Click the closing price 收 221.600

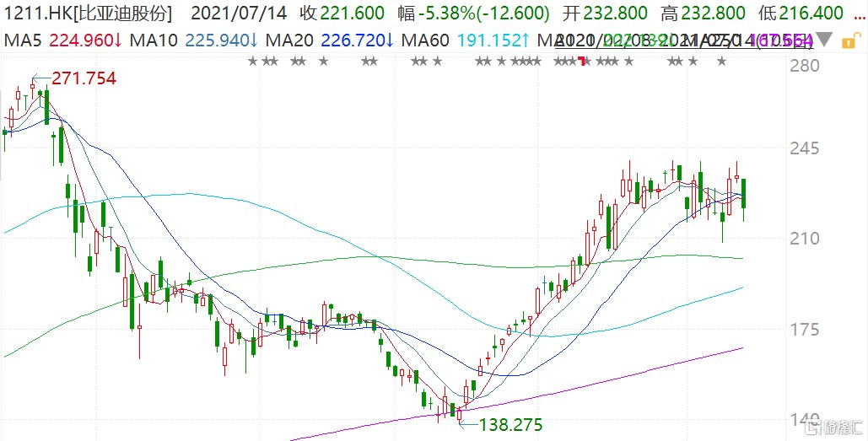(x=342, y=13)
